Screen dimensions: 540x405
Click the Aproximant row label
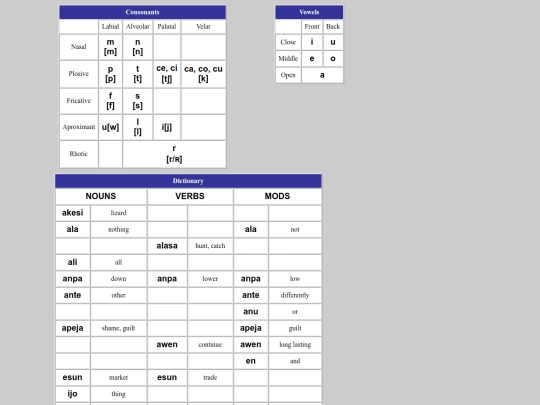tap(79, 127)
